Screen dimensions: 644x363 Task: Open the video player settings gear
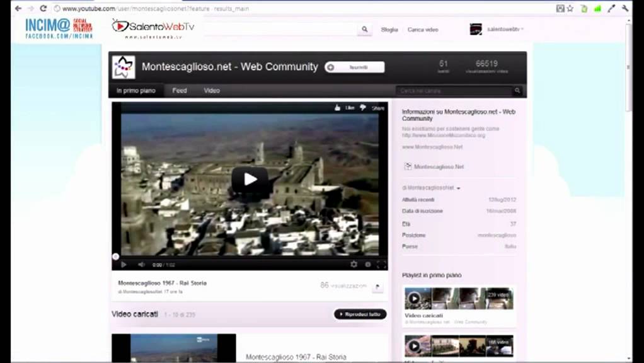(354, 265)
